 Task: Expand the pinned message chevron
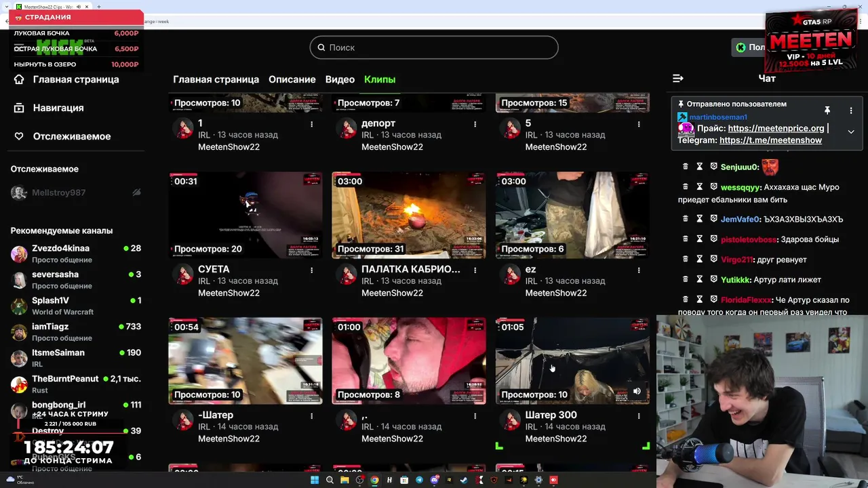(x=851, y=131)
